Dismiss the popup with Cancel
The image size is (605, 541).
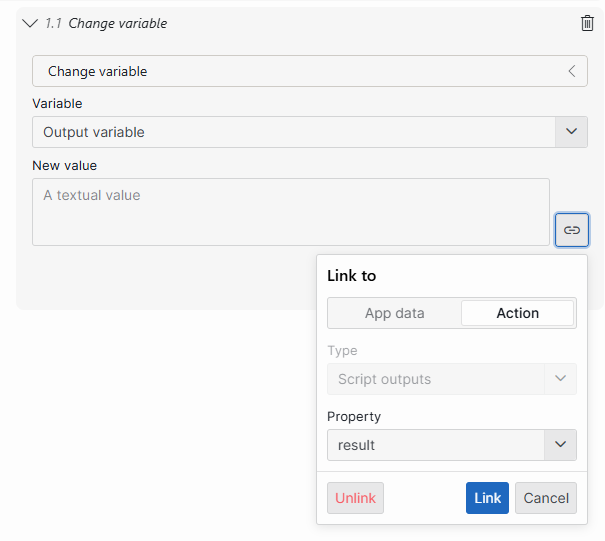546,498
